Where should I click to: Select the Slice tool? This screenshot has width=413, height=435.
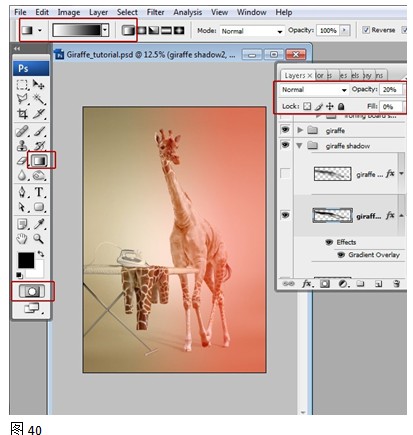(x=39, y=114)
